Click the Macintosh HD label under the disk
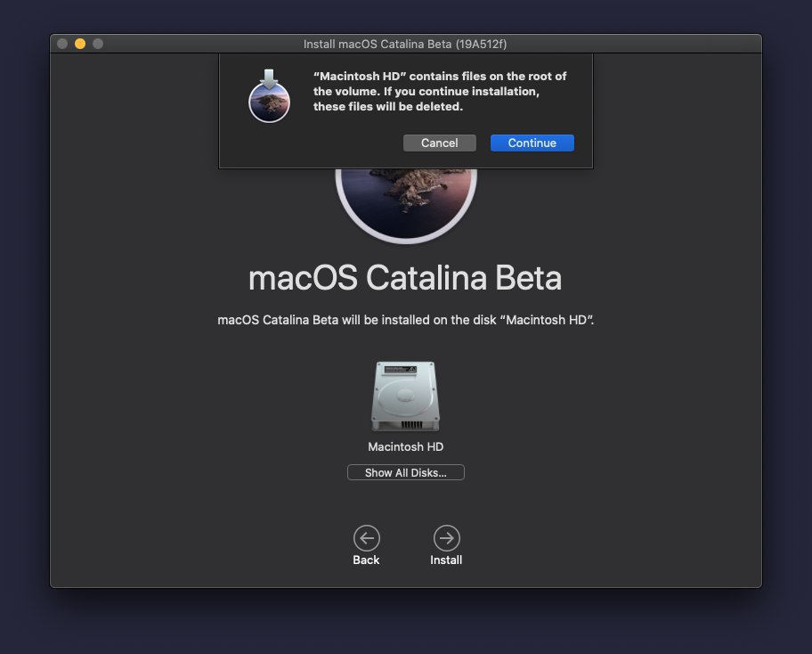This screenshot has width=812, height=654. tap(405, 446)
